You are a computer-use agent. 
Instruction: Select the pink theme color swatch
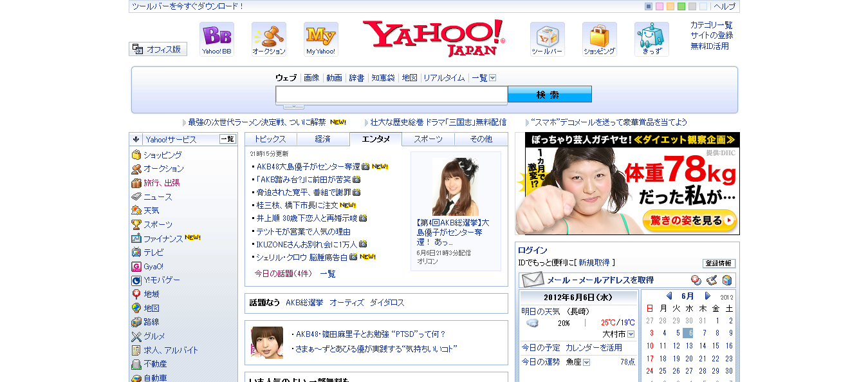coord(660,6)
